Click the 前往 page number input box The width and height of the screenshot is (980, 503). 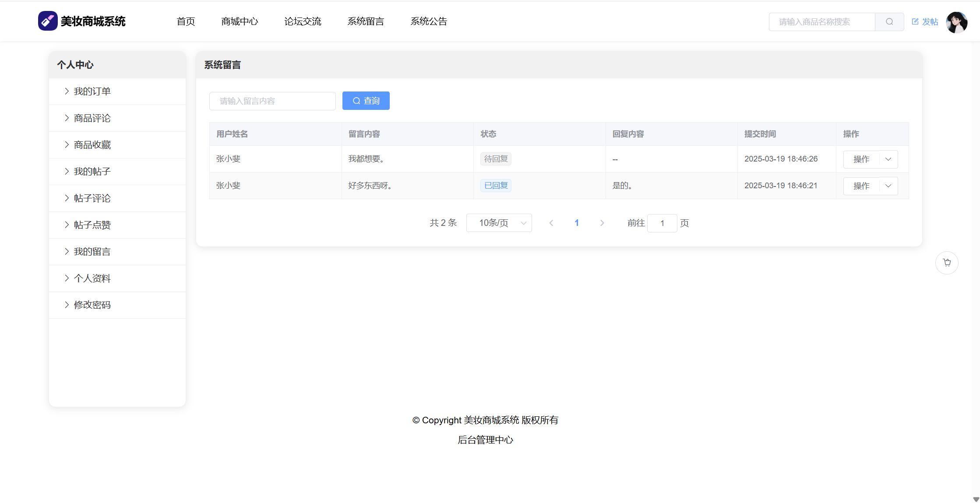662,223
